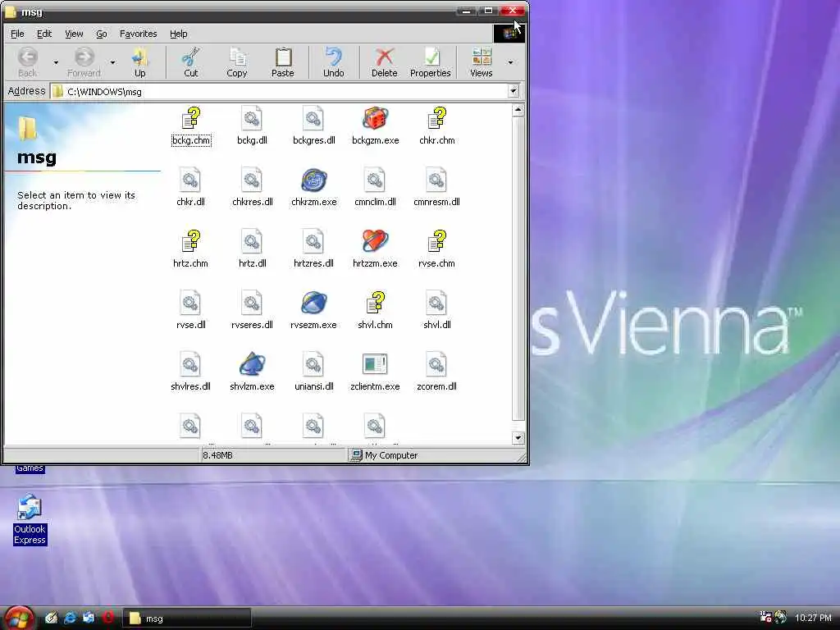
Task: Expand the Forward history dropdown arrow
Action: (112, 62)
